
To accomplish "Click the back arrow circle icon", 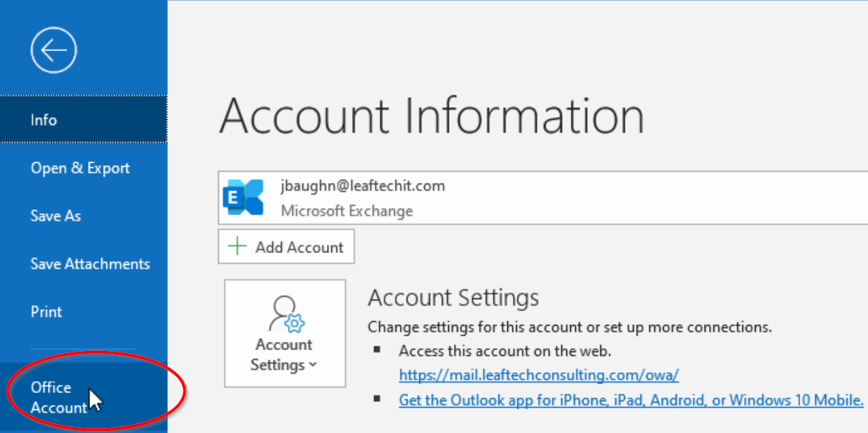I will (x=54, y=50).
